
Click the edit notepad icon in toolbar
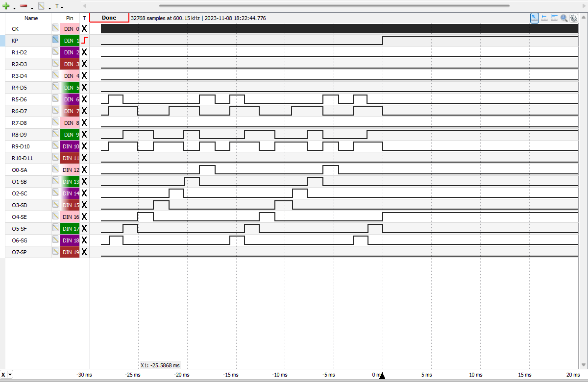[x=41, y=6]
